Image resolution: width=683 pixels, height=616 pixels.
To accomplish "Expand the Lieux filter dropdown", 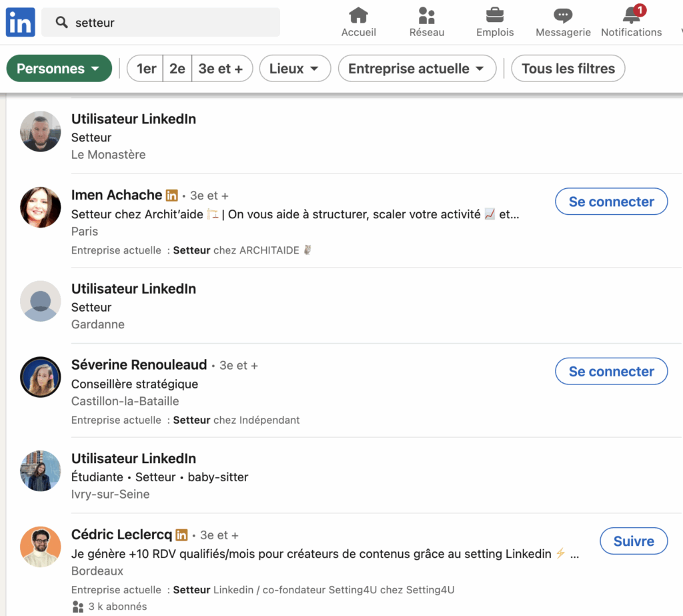I will click(295, 69).
